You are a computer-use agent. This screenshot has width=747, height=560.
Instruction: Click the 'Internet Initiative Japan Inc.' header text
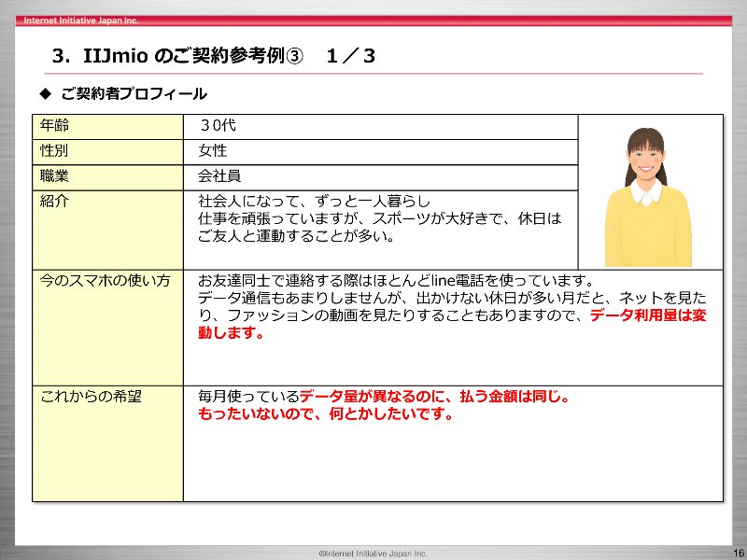coord(81,21)
